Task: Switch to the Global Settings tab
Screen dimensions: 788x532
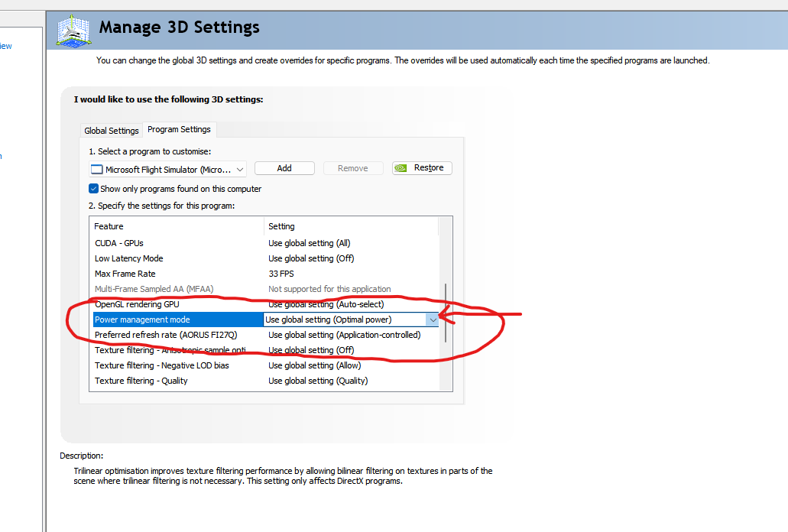Action: click(112, 131)
